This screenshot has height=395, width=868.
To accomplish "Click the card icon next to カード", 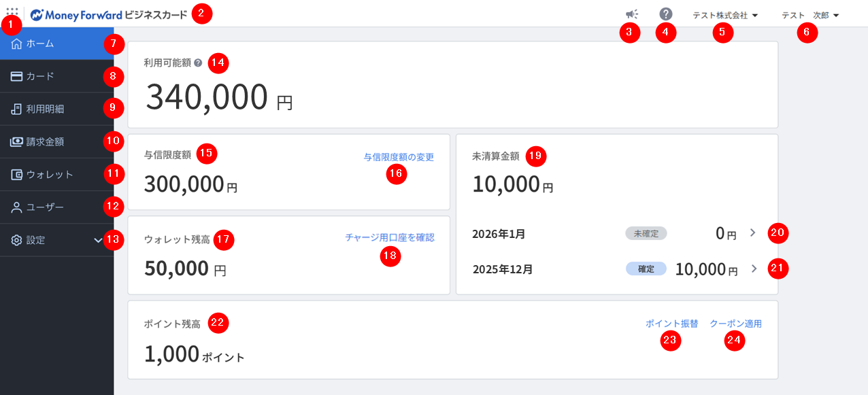I will pyautogui.click(x=17, y=76).
